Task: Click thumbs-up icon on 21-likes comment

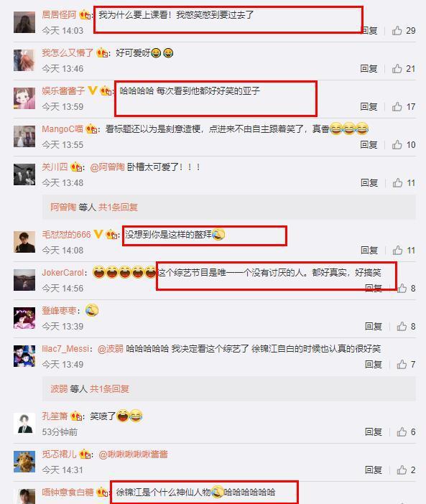Action: point(397,68)
